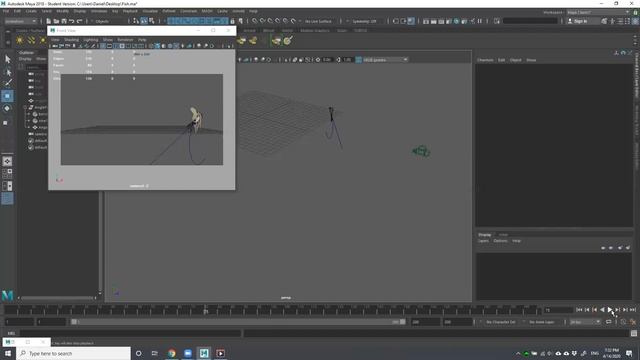Toggle the Snap to points magnet icon
The width and height of the screenshot is (640, 360).
coord(270,21)
